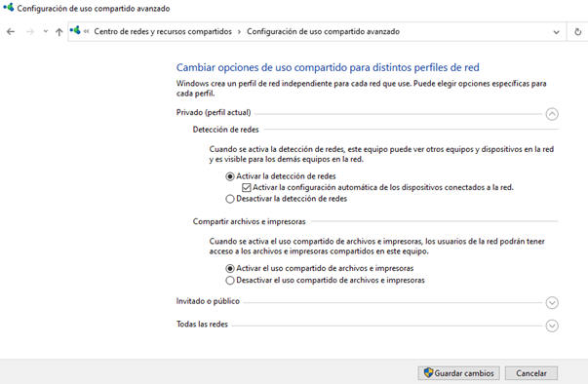Click the Compartir archivos e impresoras heading

[x=249, y=222]
